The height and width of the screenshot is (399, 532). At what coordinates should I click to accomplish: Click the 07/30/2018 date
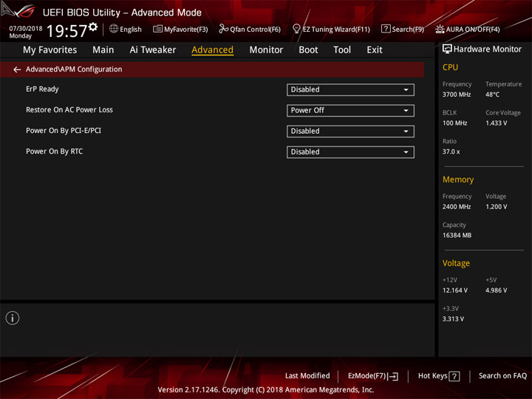(x=26, y=29)
